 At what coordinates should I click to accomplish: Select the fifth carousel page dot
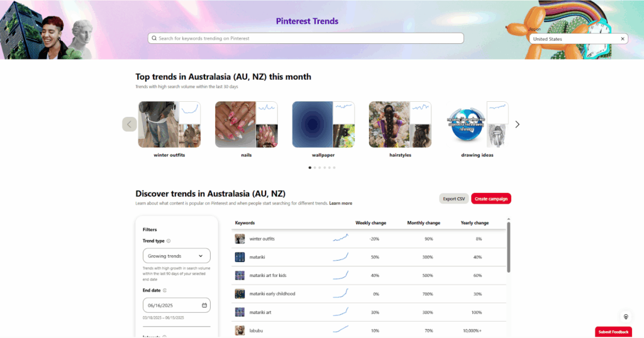[x=330, y=167]
